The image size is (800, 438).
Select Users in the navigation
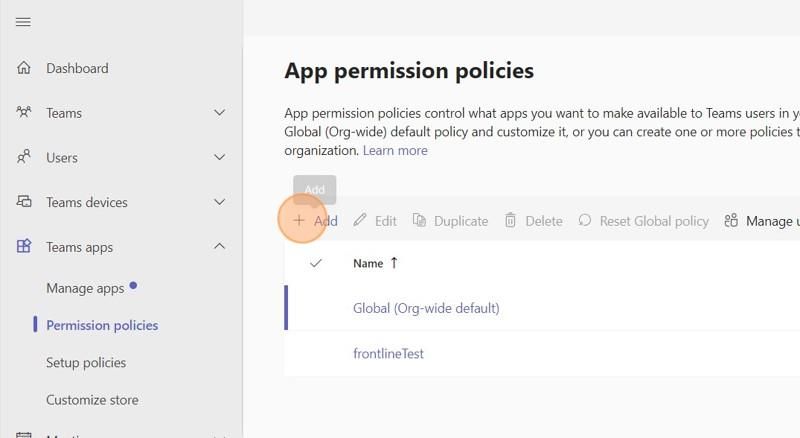[x=62, y=158]
